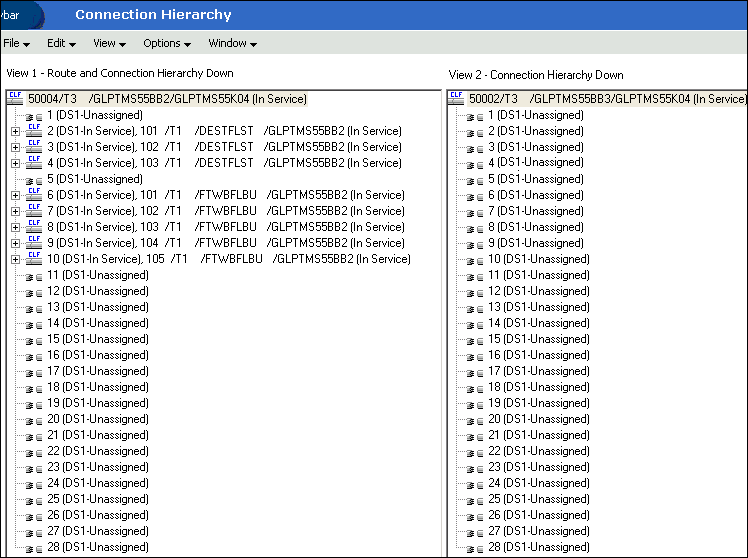Click icon beside 1 (DS1-Unassigned) in View 1
This screenshot has height=558, width=748.
coord(34,116)
